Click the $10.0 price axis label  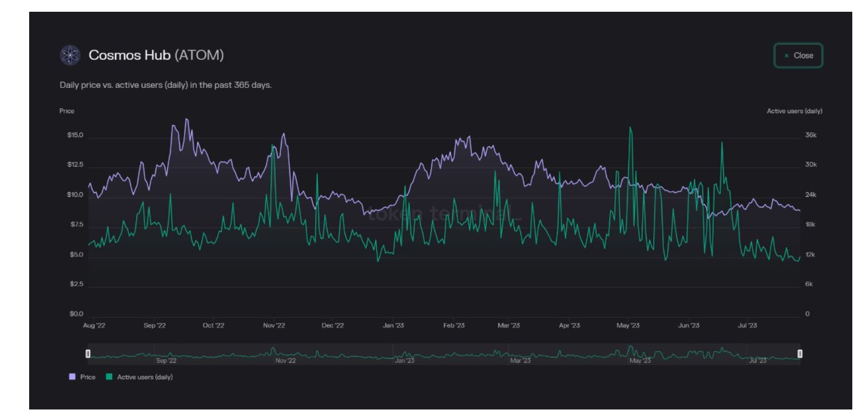click(75, 195)
